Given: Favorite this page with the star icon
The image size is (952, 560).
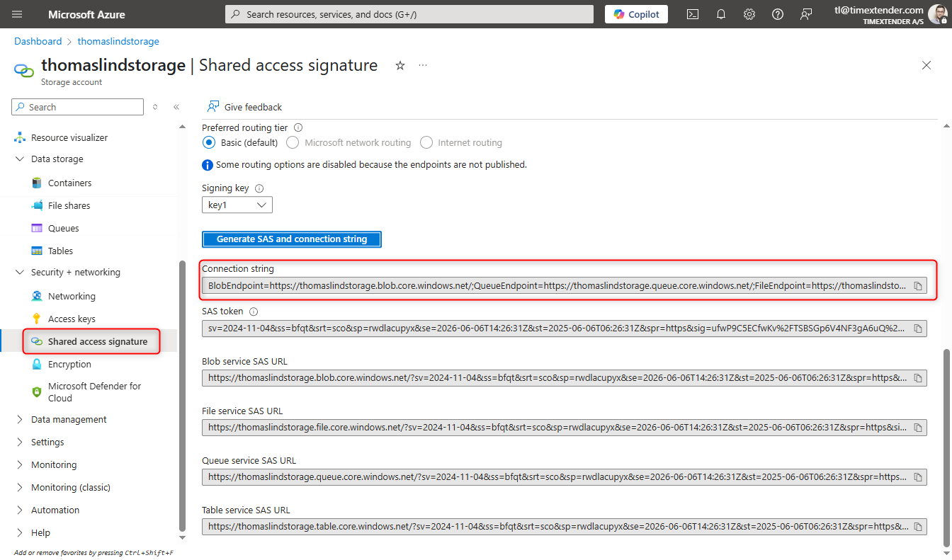Looking at the screenshot, I should (x=400, y=65).
